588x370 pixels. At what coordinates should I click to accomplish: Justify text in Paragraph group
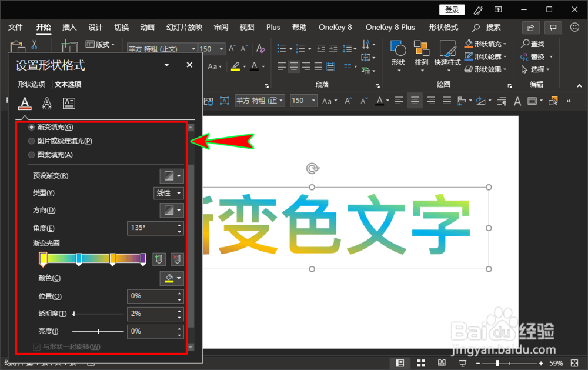[318, 66]
